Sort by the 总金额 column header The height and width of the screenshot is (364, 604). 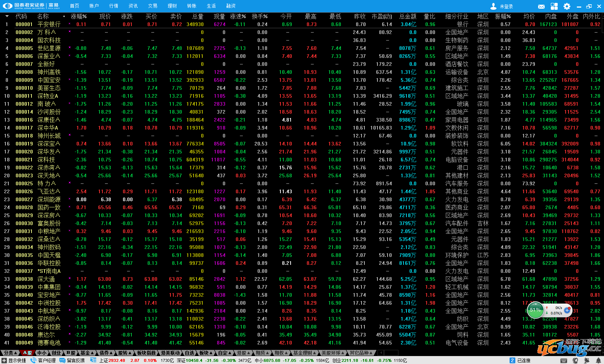point(407,16)
